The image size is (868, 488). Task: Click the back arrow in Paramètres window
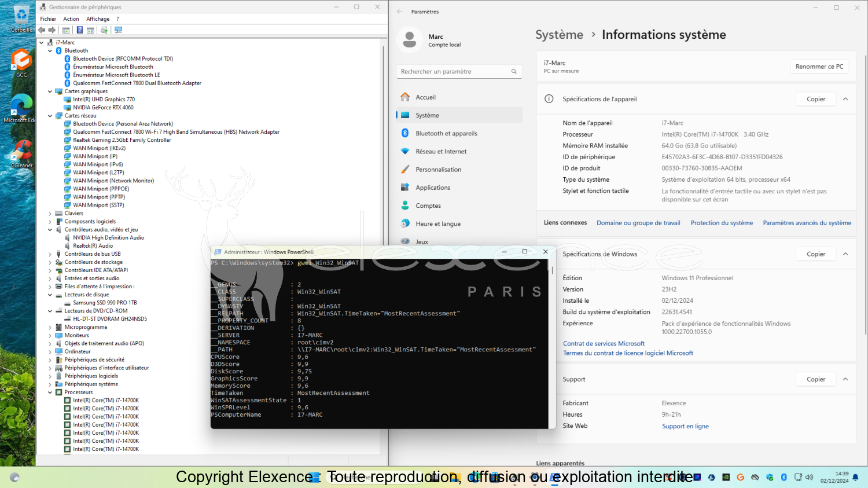coord(399,12)
